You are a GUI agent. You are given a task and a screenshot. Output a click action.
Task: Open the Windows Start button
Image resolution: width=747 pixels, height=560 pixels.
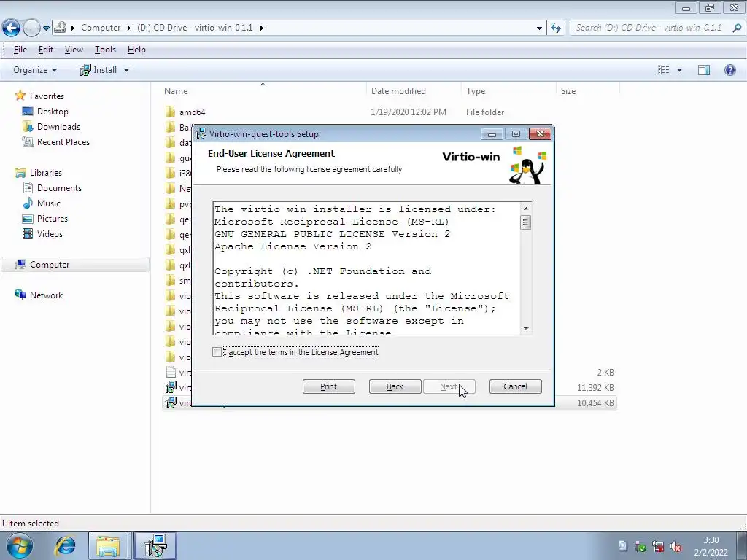coord(18,545)
